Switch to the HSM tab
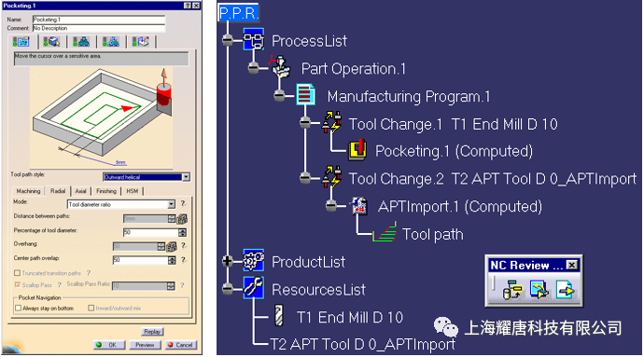The width and height of the screenshot is (644, 357). click(133, 191)
